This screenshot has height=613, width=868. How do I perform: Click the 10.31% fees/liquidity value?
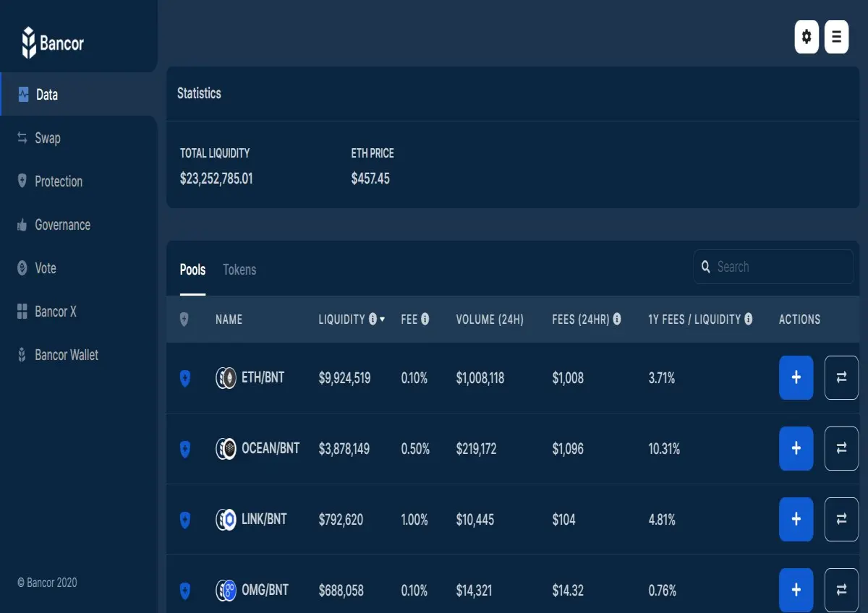pyautogui.click(x=664, y=449)
